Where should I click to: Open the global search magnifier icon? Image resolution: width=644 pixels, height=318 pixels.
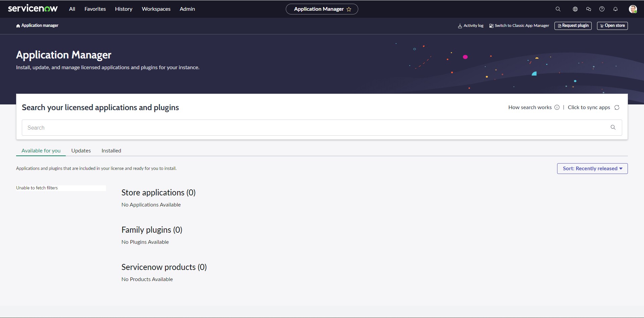[x=558, y=9]
